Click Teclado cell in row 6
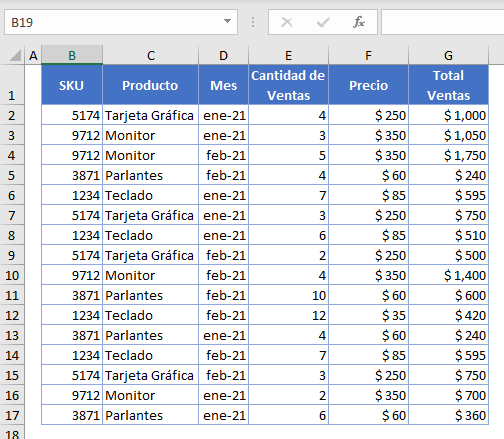This screenshot has height=439, width=504. [x=151, y=195]
